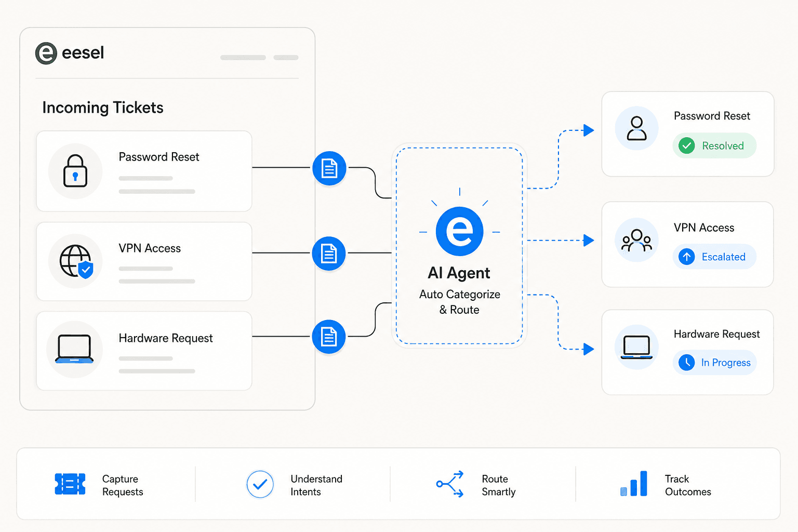Open the Hardware Request incoming ticket card
The height and width of the screenshot is (532, 798).
pos(144,351)
